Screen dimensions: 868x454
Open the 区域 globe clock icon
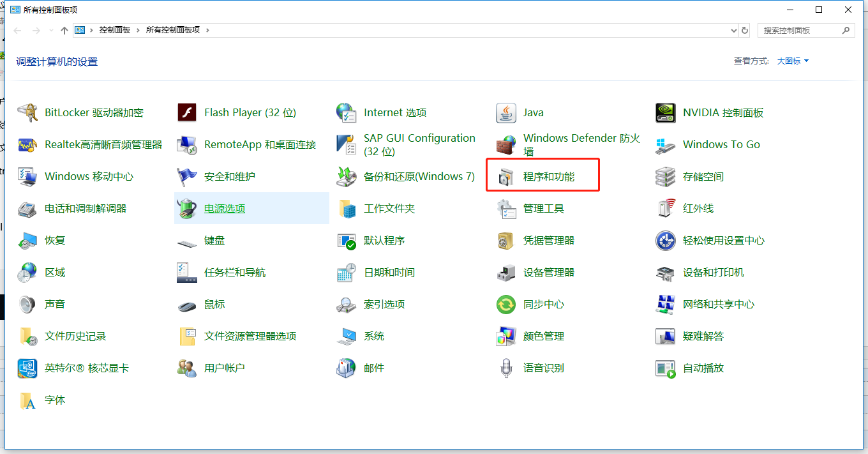click(x=27, y=273)
